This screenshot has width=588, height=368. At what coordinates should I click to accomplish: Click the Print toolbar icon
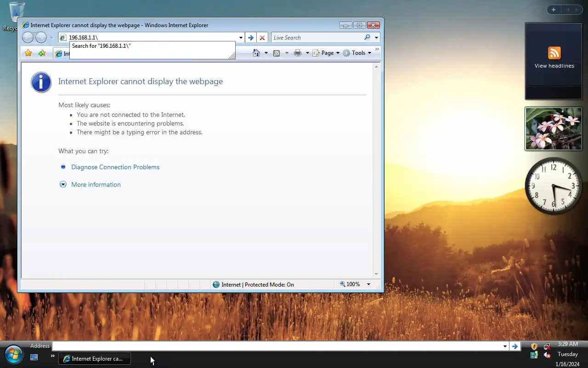[x=298, y=53]
